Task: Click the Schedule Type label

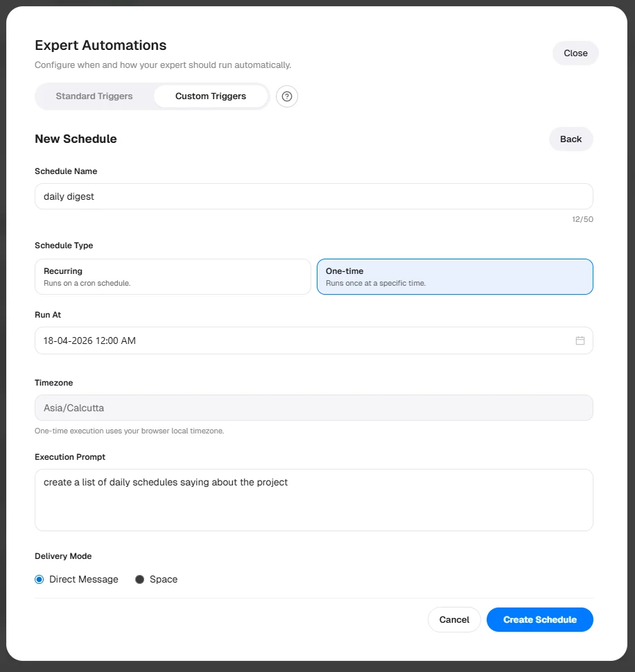Action: tap(64, 245)
